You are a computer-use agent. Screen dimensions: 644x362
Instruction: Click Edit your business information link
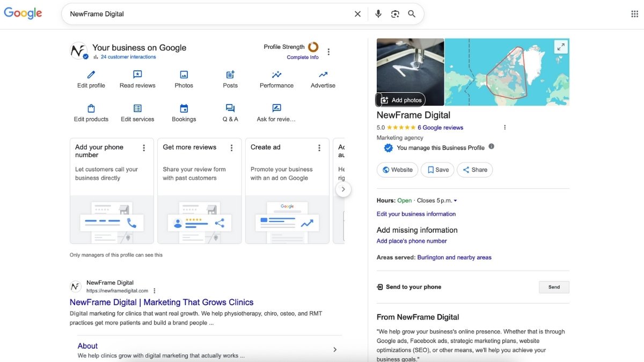(x=416, y=214)
